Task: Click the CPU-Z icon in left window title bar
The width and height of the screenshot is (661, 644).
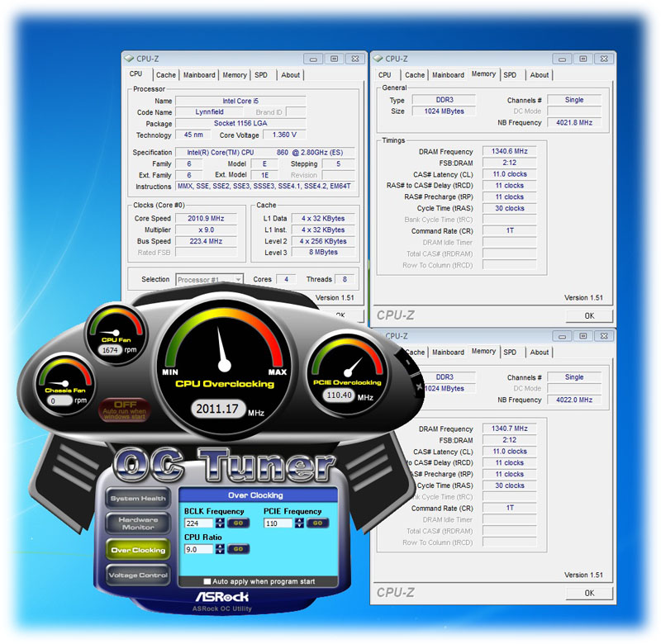Action: pyautogui.click(x=128, y=59)
